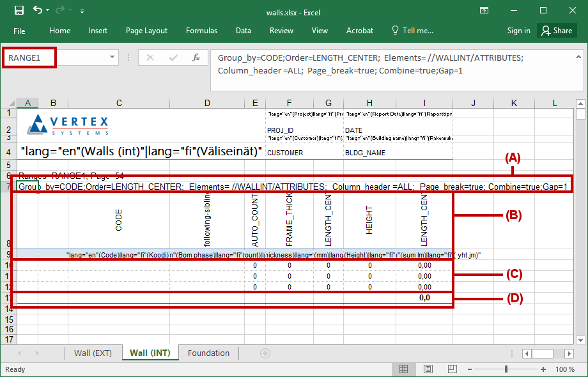
Task: Adjust the zoom slider handle
Action: click(506, 369)
